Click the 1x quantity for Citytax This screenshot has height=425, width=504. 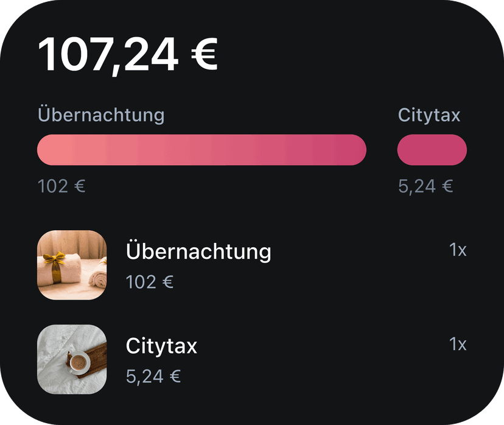tap(458, 344)
